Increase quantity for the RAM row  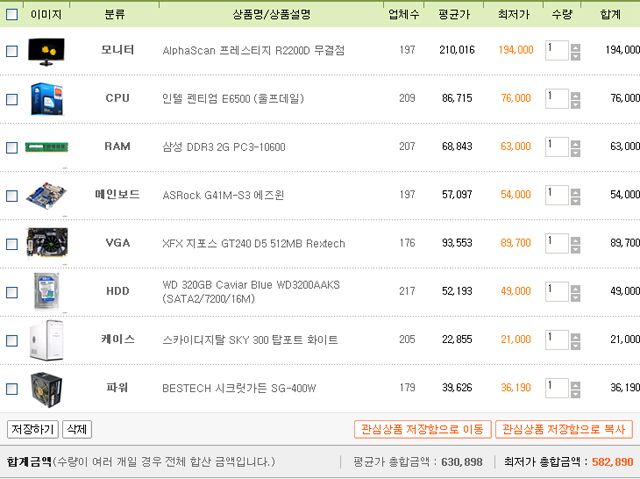pyautogui.click(x=576, y=144)
